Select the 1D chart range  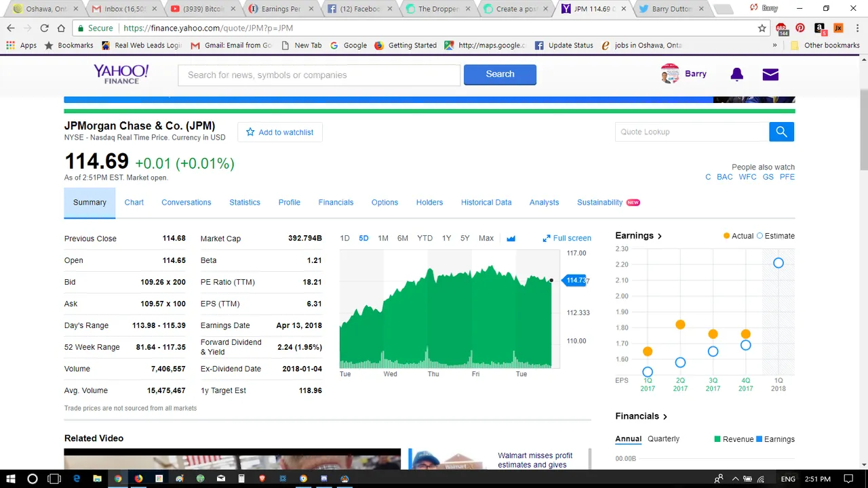pos(344,238)
